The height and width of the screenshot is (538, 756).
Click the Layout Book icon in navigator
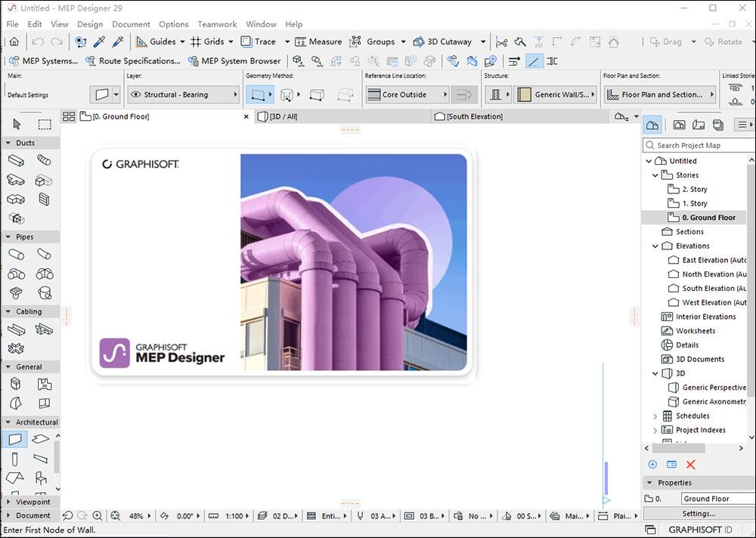click(698, 125)
